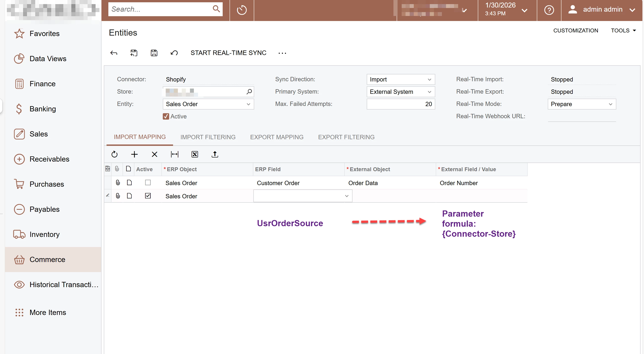Switch to the Import Filtering tab
This screenshot has width=644, height=354.
pyautogui.click(x=208, y=137)
